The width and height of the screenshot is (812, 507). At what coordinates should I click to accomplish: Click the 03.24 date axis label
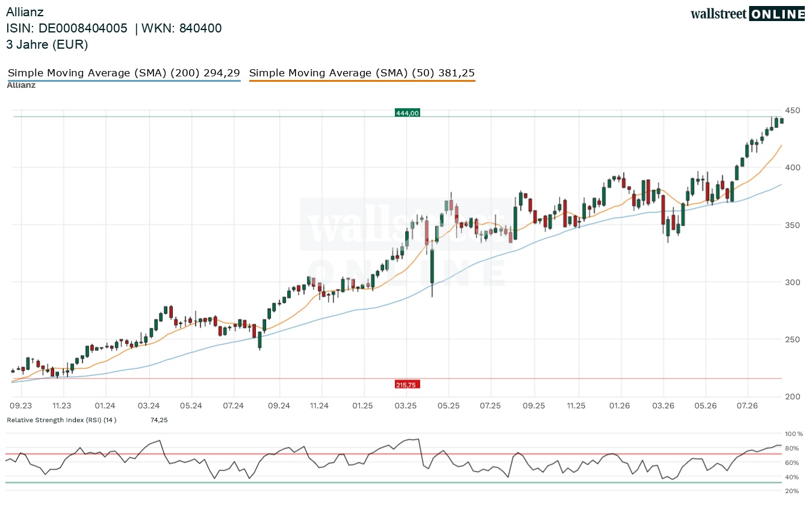pos(149,406)
